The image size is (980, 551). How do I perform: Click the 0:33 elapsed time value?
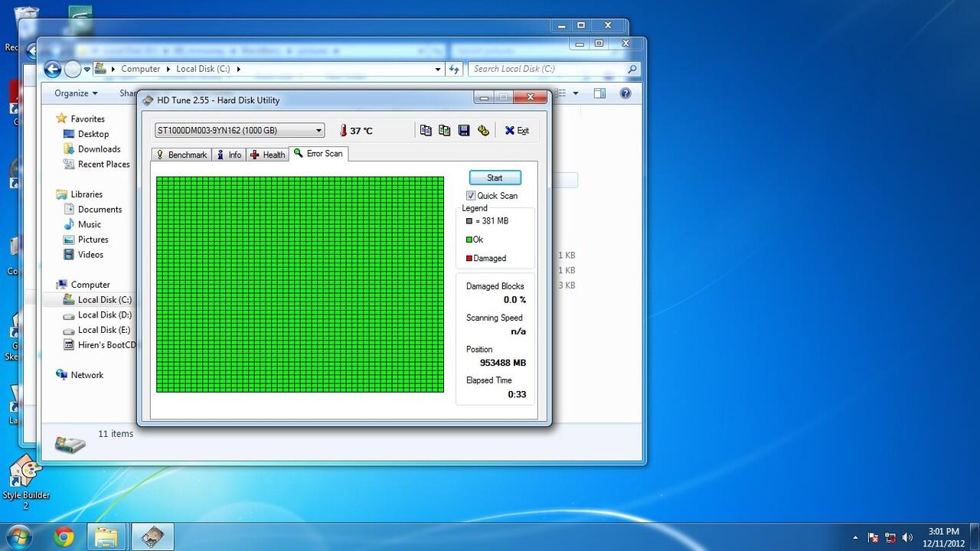[517, 395]
